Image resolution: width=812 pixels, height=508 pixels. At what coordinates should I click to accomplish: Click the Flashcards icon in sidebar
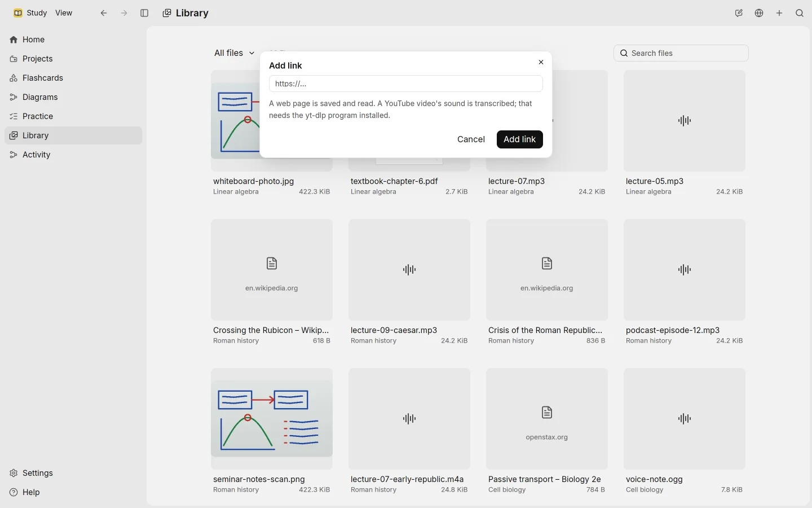click(14, 78)
